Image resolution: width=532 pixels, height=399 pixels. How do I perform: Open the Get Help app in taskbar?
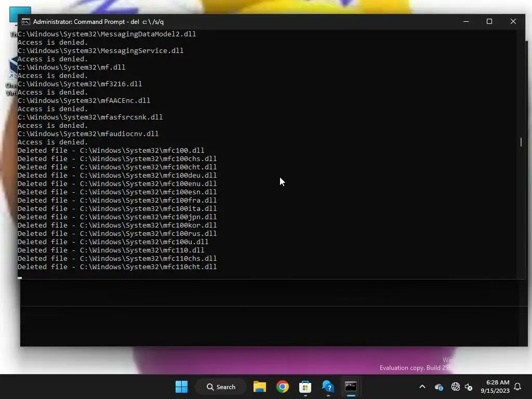pos(328,387)
